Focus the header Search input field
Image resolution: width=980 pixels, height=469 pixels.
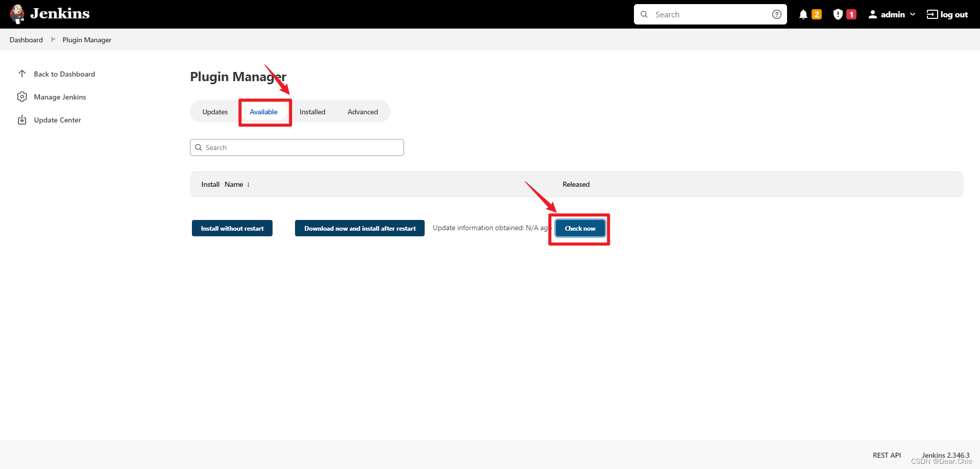710,14
